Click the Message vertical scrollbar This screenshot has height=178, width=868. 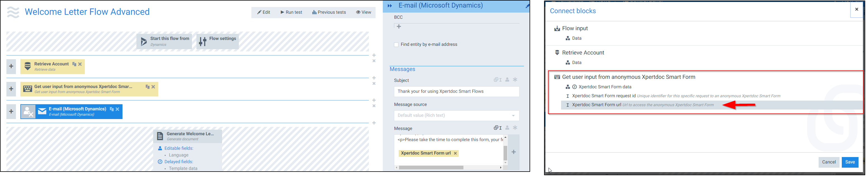pyautogui.click(x=505, y=153)
